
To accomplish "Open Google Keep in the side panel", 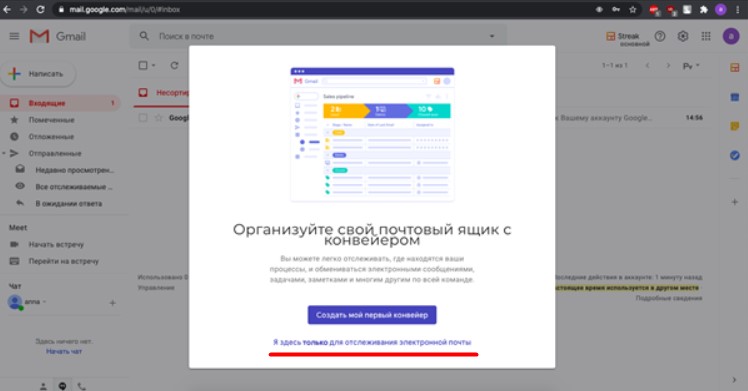I will pos(735,126).
